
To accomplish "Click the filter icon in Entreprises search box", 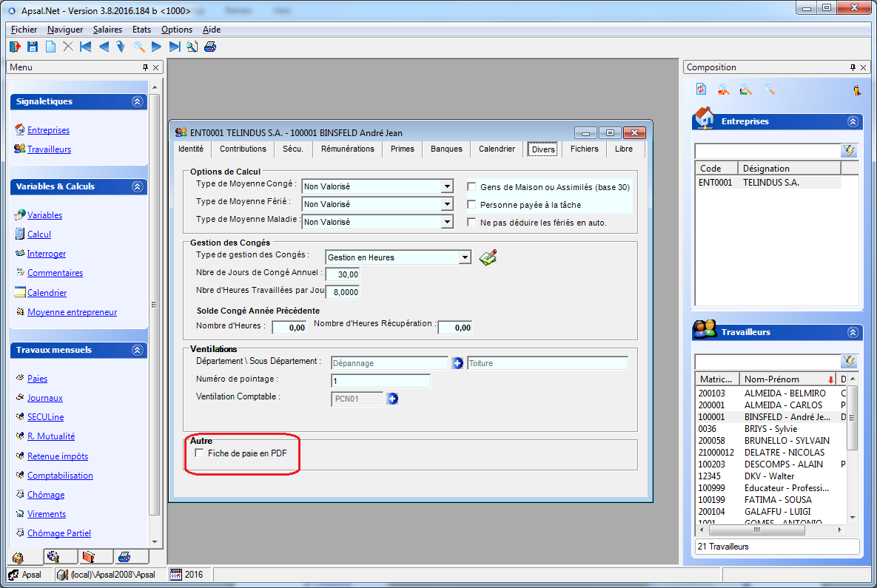I will [849, 151].
